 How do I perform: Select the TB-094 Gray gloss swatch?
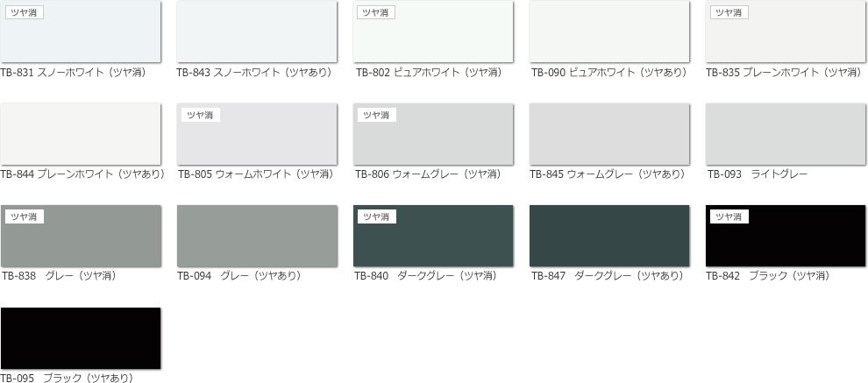(256, 236)
